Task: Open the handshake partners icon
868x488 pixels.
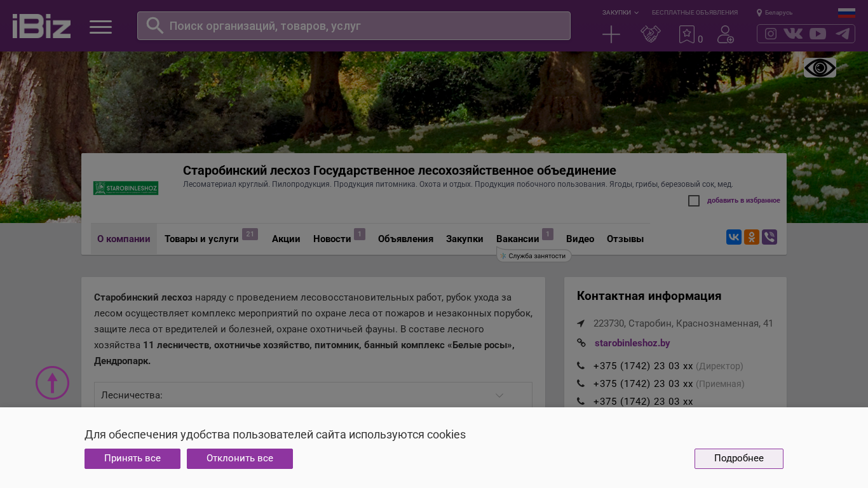Action: [651, 34]
